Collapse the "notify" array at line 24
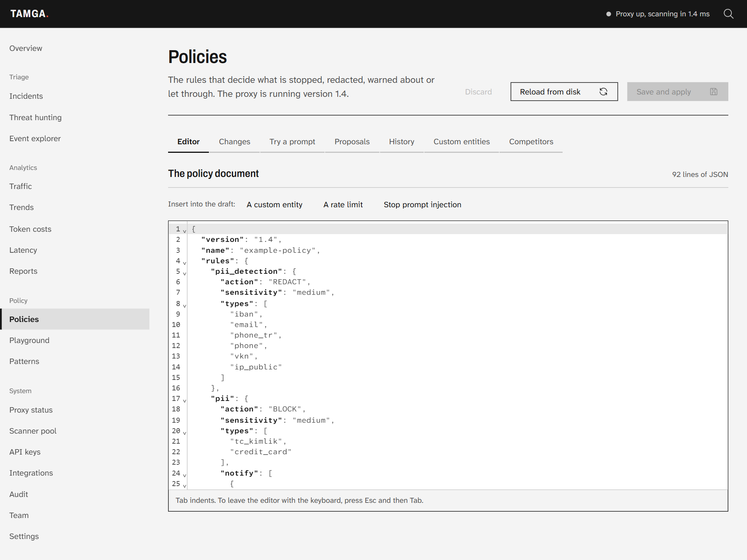Viewport: 747px width, 560px height. (x=184, y=475)
